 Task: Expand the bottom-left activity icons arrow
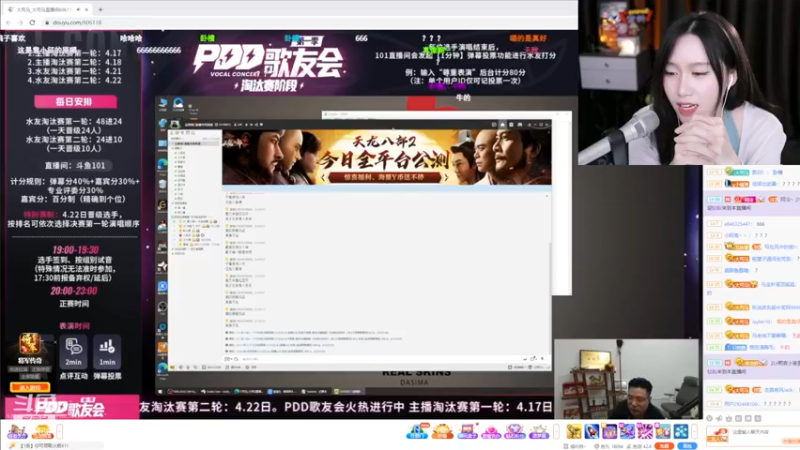point(60,432)
